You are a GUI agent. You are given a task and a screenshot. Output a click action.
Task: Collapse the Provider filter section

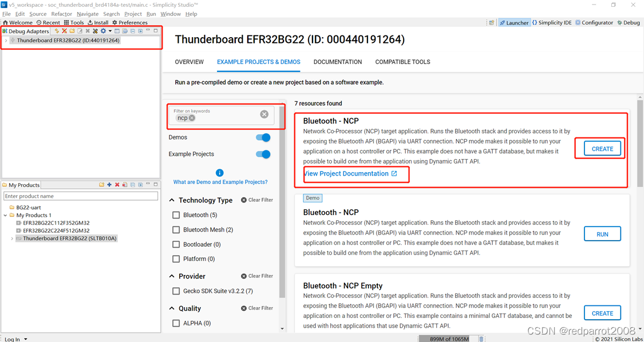172,276
